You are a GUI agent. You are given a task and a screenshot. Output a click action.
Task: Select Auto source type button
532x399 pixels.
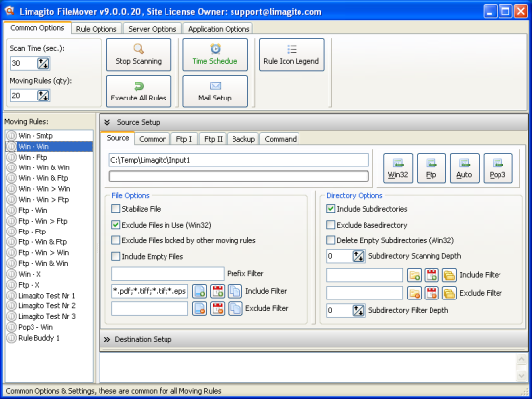(x=464, y=168)
